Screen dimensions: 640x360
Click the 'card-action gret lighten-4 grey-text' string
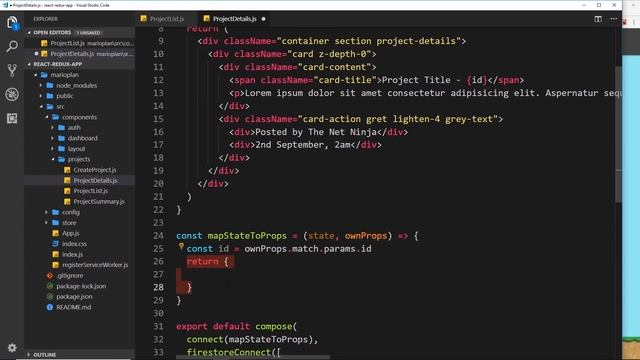[x=398, y=119]
